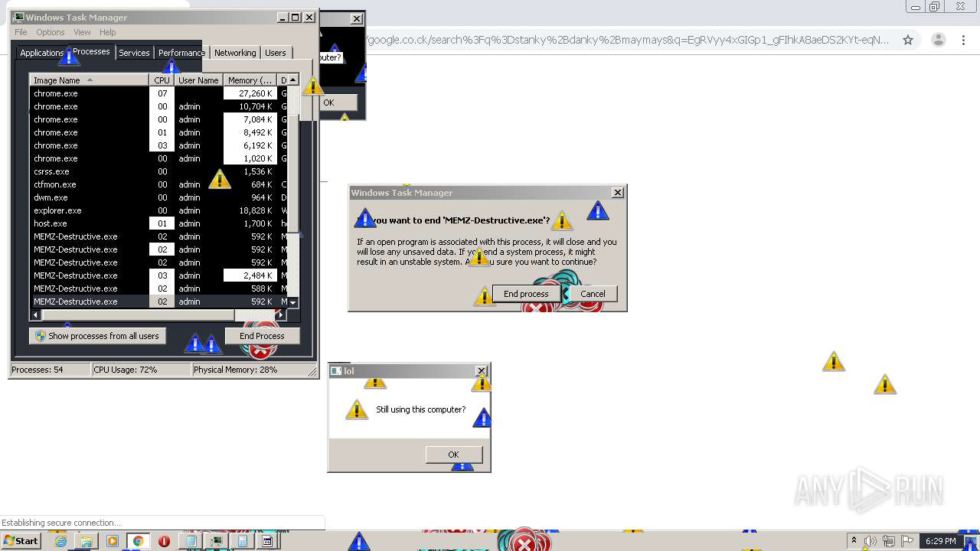Screen dimensions: 980x551
Task: Click the horizontal scrollbar left arrow
Action: (35, 315)
